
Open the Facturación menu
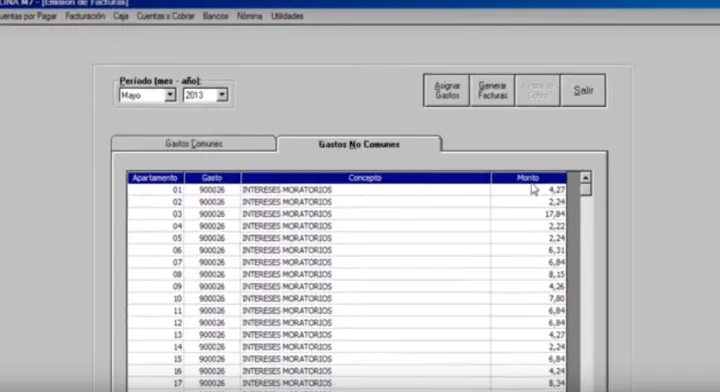point(85,16)
